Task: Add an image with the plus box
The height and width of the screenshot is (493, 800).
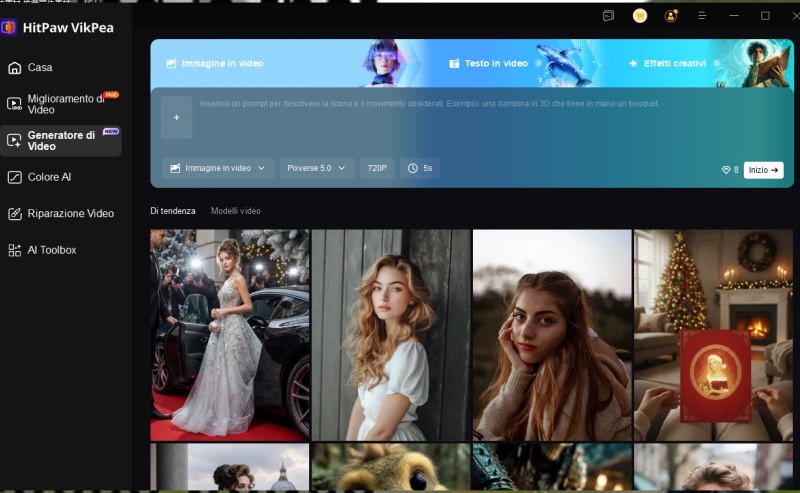Action: (x=177, y=117)
